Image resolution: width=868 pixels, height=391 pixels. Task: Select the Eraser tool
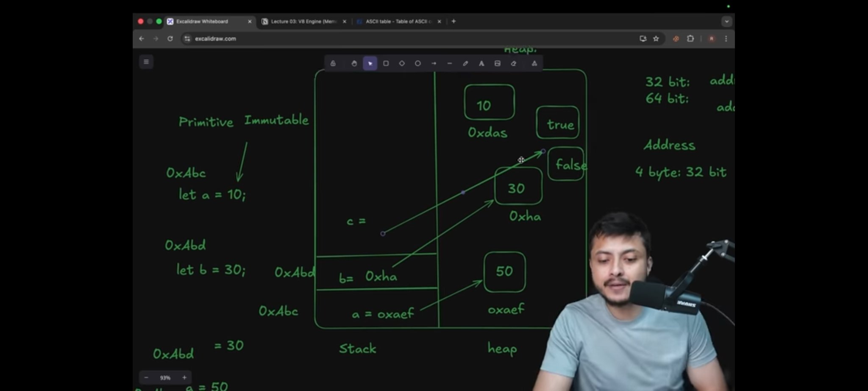[x=513, y=64]
